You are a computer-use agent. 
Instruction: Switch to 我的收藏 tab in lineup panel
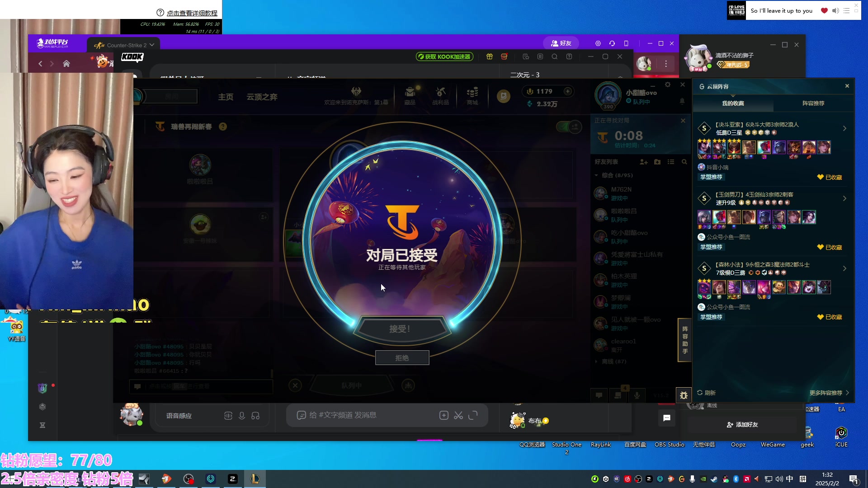tap(733, 103)
